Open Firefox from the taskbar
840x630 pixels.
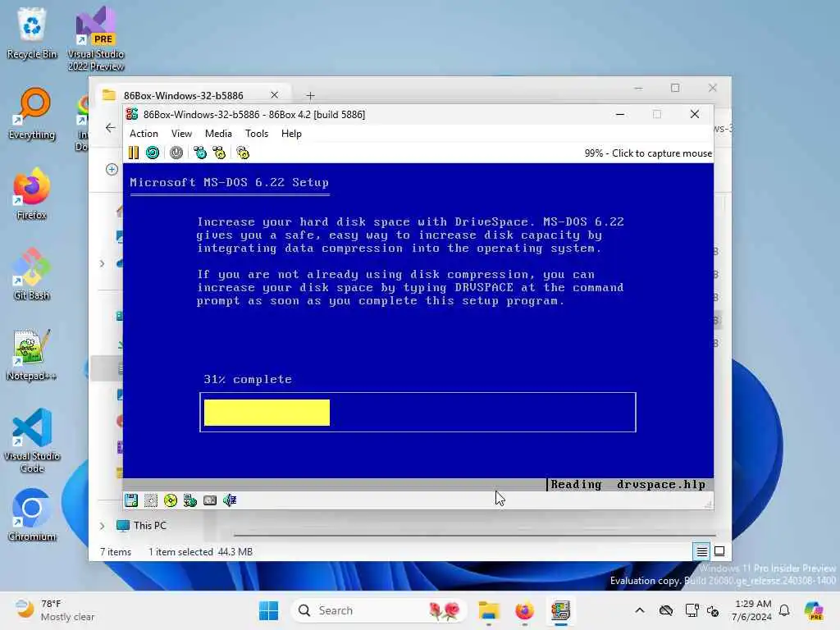[x=524, y=610]
